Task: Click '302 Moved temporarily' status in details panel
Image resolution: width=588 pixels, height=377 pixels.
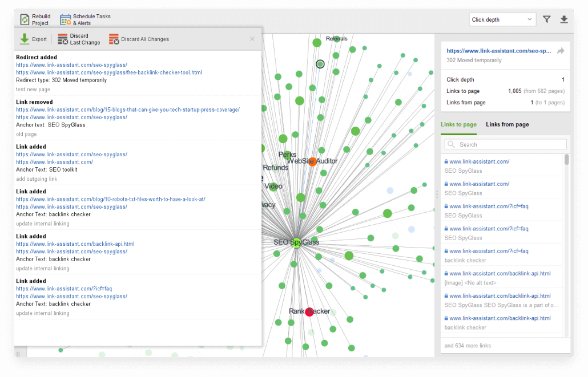Action: click(x=474, y=60)
